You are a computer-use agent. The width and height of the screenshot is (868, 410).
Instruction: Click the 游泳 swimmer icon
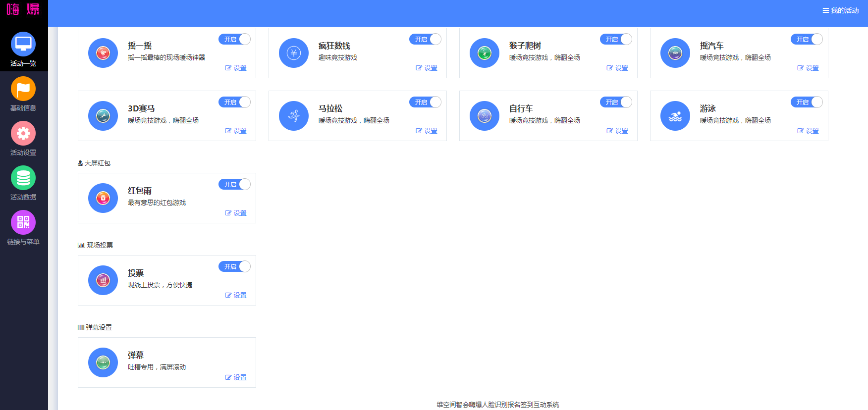click(x=675, y=116)
